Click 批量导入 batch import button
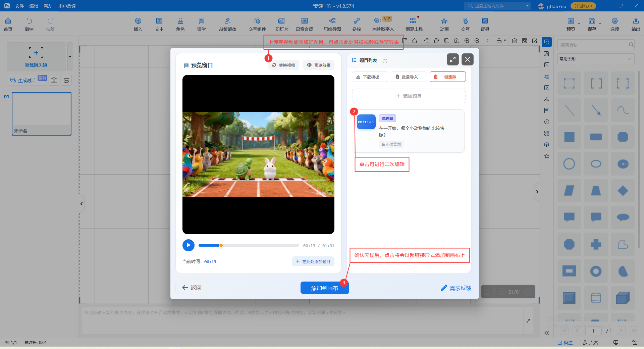Viewport: 644px width, 349px height. [409, 77]
